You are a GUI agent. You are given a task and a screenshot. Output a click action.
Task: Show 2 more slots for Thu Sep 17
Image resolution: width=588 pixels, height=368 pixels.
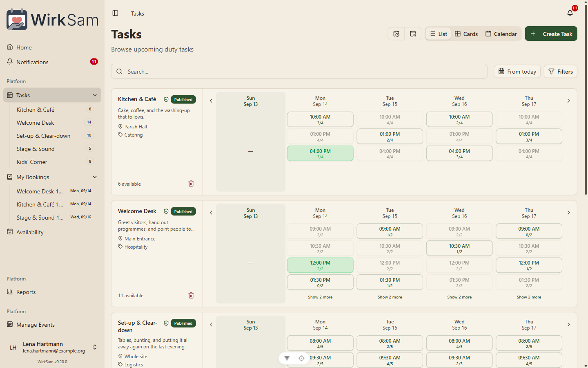coord(529,297)
